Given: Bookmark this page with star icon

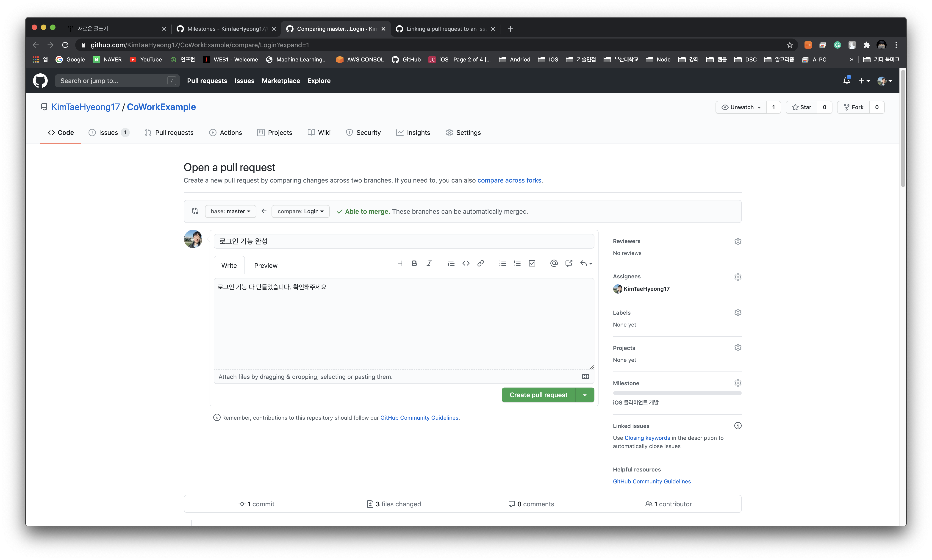Looking at the screenshot, I should [x=789, y=45].
